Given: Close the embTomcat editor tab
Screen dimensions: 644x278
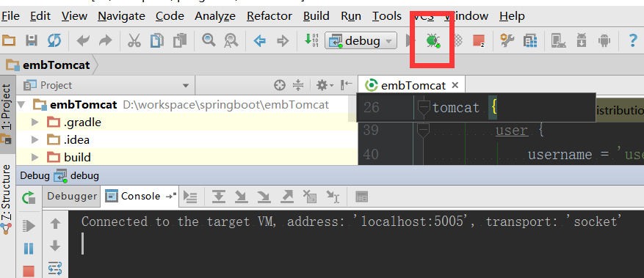Looking at the screenshot, I should [455, 85].
